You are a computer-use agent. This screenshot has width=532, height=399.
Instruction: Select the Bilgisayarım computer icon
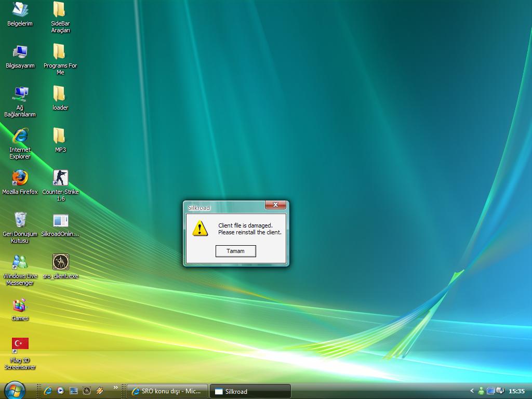click(20, 52)
